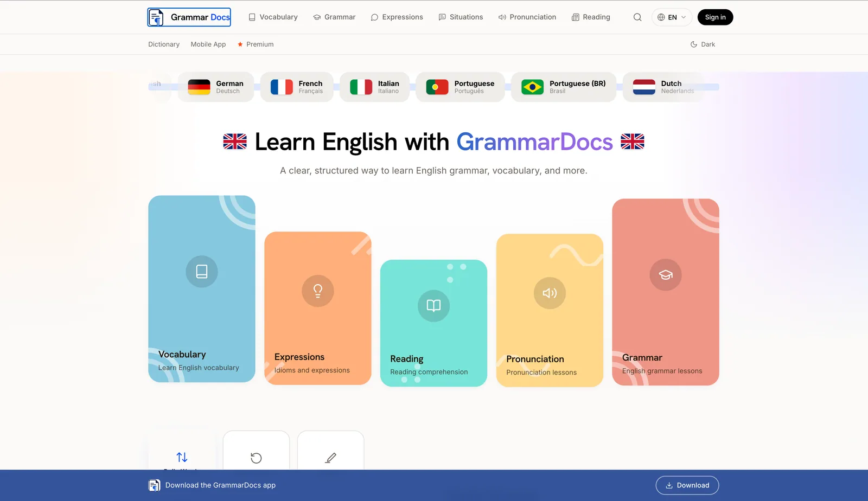
Task: Open Pronunciation in the top navigation
Action: pos(527,17)
